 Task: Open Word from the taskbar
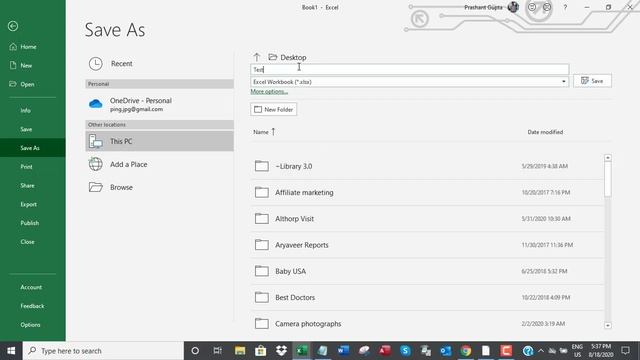pyautogui.click(x=343, y=351)
